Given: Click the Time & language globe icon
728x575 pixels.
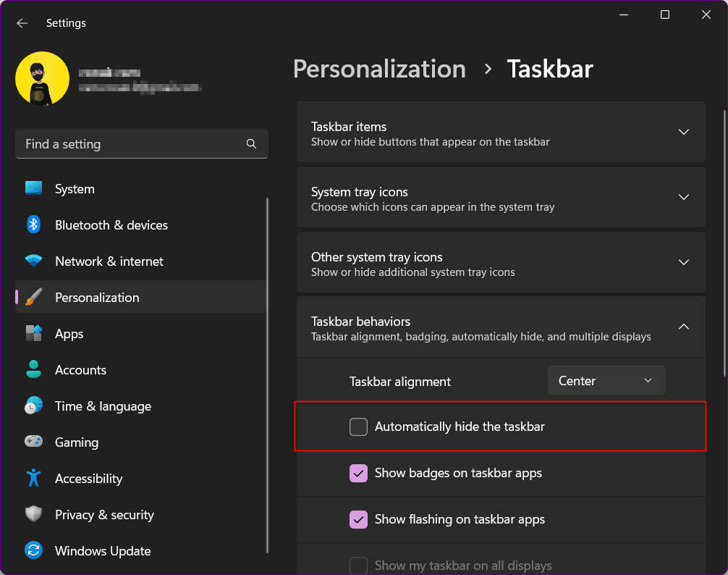Looking at the screenshot, I should [x=33, y=406].
